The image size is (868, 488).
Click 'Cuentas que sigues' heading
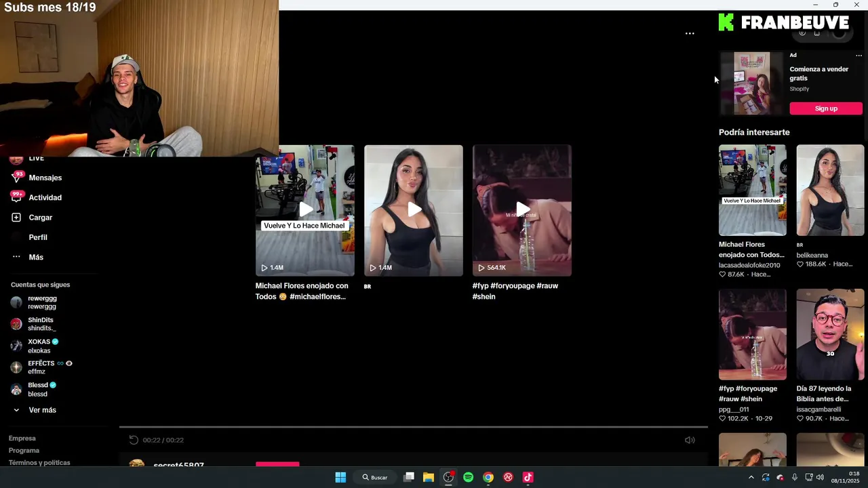(40, 285)
